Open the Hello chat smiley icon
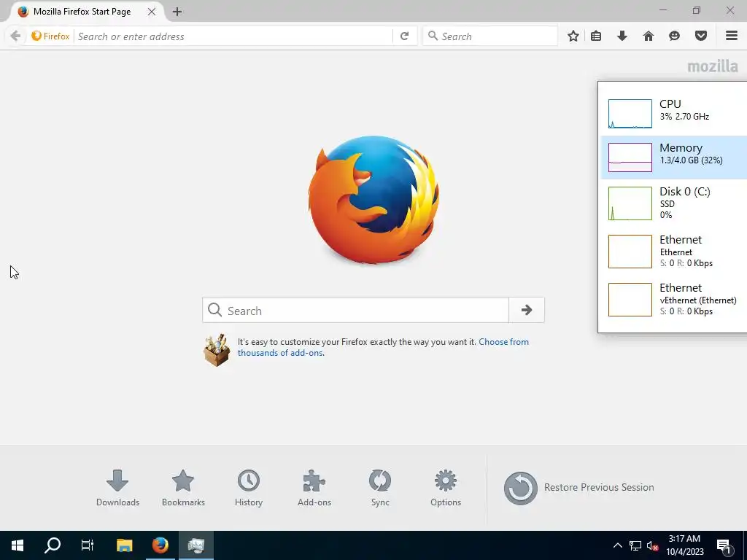Image resolution: width=747 pixels, height=560 pixels. pos(674,36)
